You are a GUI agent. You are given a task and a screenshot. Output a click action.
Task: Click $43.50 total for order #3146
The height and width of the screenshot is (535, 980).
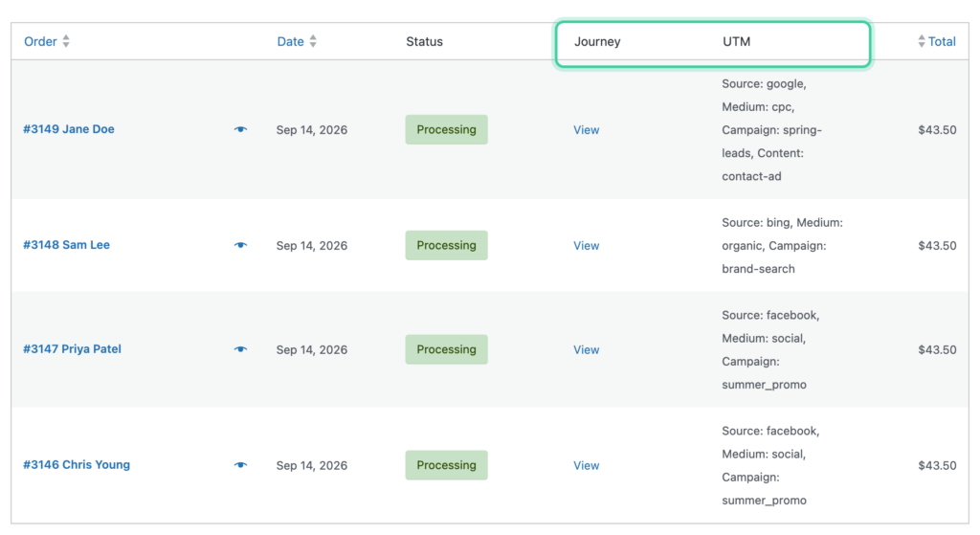(x=937, y=466)
